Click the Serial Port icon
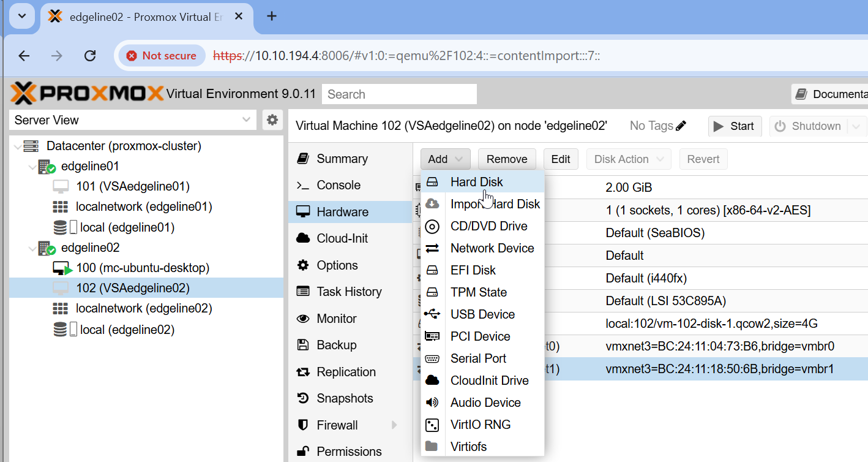 432,358
